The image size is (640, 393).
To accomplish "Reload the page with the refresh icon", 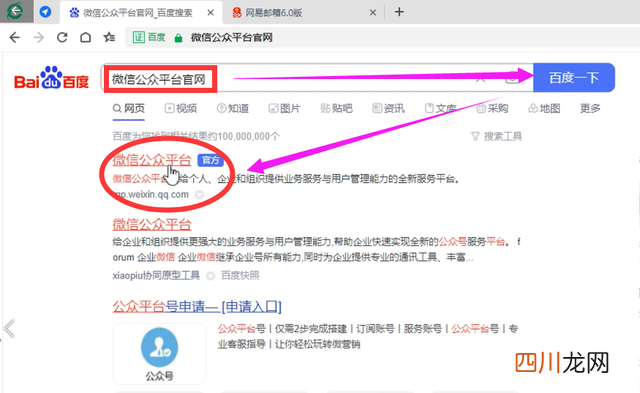I will click(x=62, y=38).
